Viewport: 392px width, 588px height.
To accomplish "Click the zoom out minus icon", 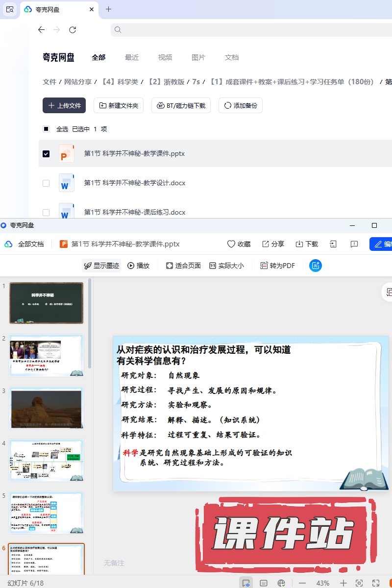I will coord(302,583).
